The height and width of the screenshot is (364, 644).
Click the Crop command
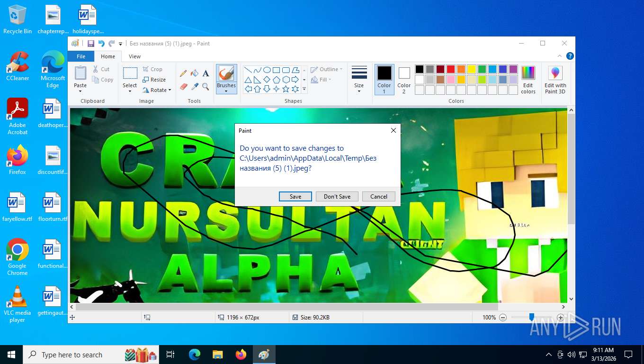pos(152,69)
